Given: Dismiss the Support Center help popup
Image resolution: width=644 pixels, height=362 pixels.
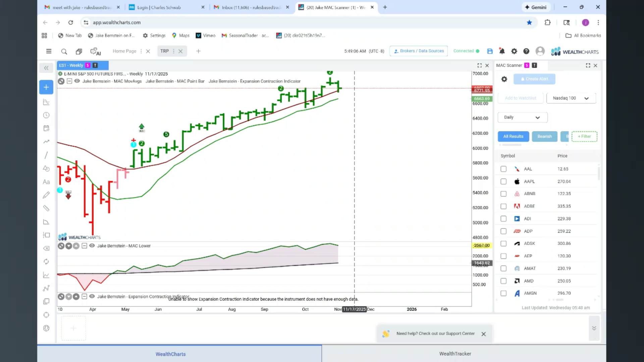Looking at the screenshot, I should click(x=483, y=334).
